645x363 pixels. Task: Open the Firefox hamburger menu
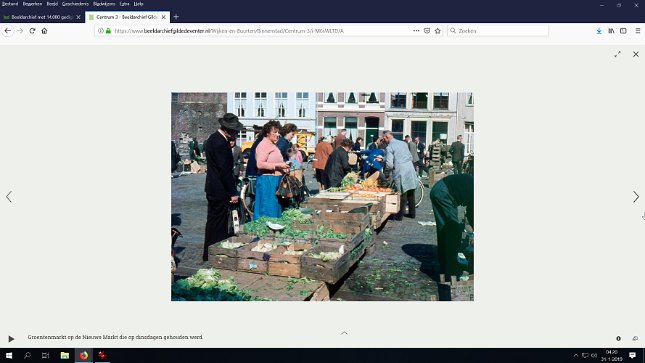click(638, 31)
